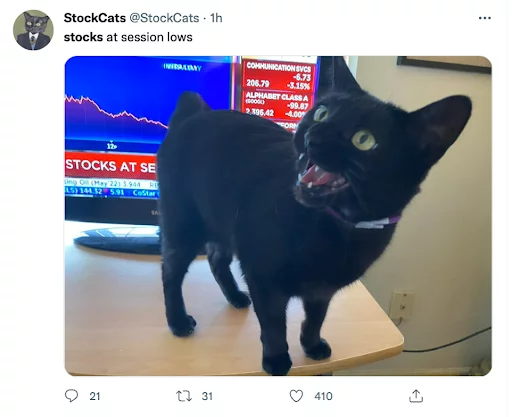Open the 1h timestamp link
The image size is (512, 417).
pos(216,18)
